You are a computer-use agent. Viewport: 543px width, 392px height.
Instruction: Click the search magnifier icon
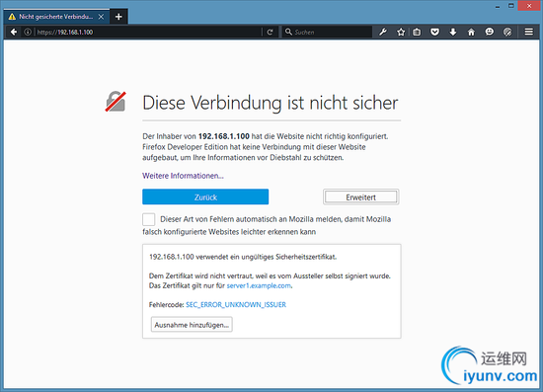click(288, 32)
